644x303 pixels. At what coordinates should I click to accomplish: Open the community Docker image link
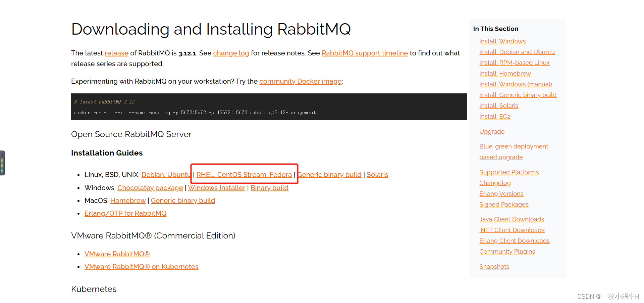pyautogui.click(x=300, y=81)
